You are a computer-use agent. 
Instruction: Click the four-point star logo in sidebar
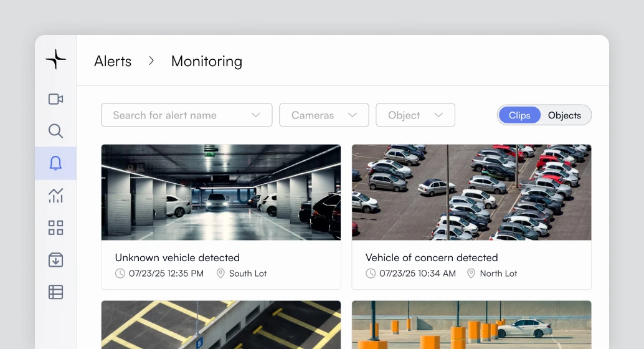point(55,60)
